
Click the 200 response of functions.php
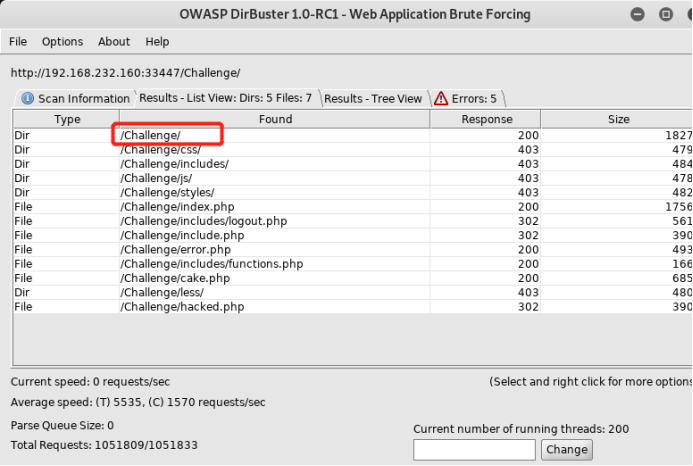528,264
